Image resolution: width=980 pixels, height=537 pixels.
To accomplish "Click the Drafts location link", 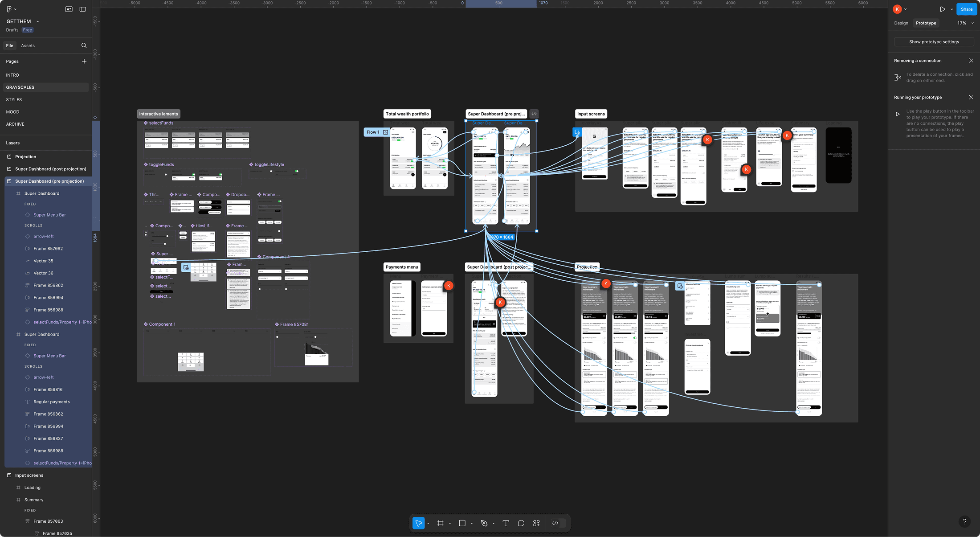I will (12, 30).
